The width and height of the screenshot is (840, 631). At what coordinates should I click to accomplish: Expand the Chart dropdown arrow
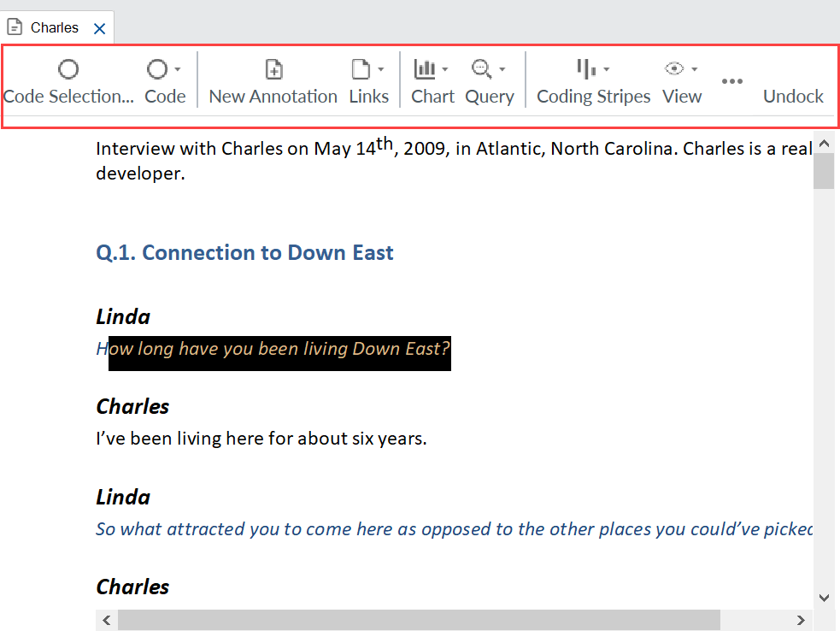[x=444, y=69]
